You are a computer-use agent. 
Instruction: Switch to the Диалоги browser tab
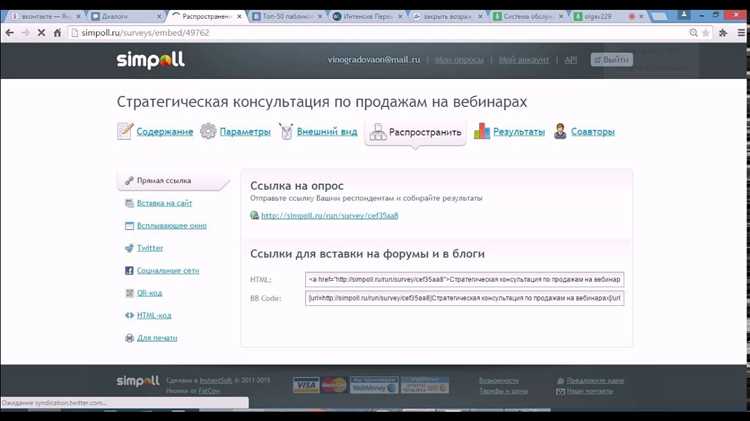127,16
